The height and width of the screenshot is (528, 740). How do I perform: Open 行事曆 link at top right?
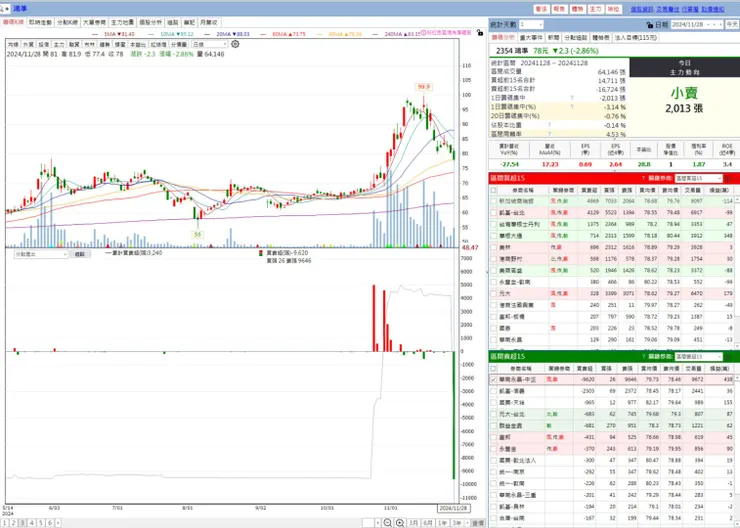tap(690, 9)
